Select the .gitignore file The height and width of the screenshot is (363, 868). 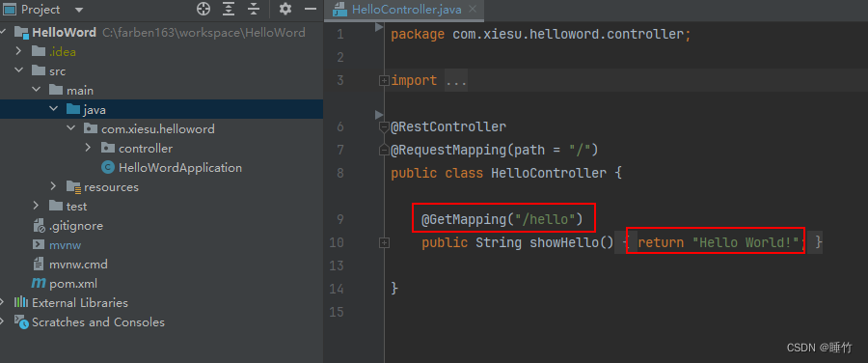[x=76, y=226]
